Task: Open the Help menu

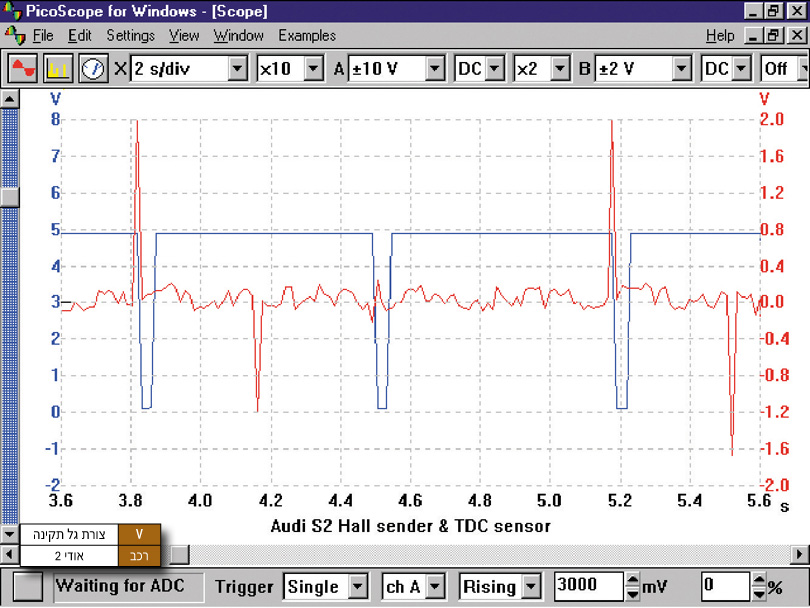Action: [719, 35]
